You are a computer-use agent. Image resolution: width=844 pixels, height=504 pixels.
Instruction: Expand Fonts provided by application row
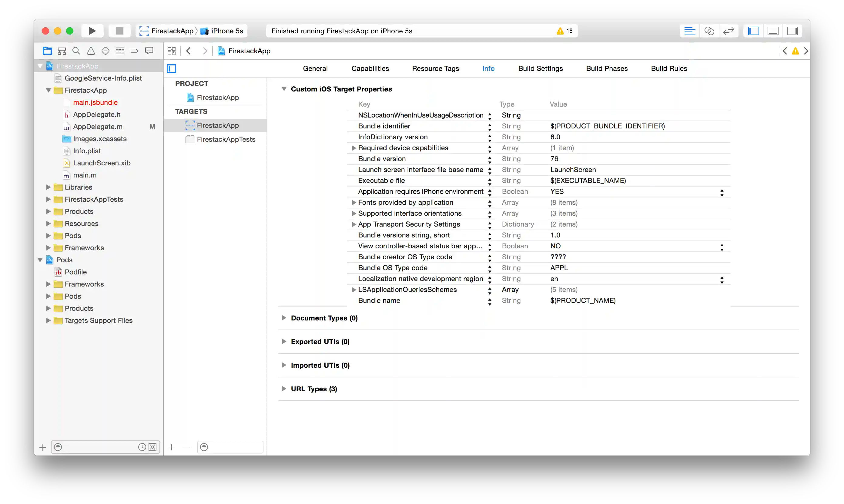(x=353, y=202)
